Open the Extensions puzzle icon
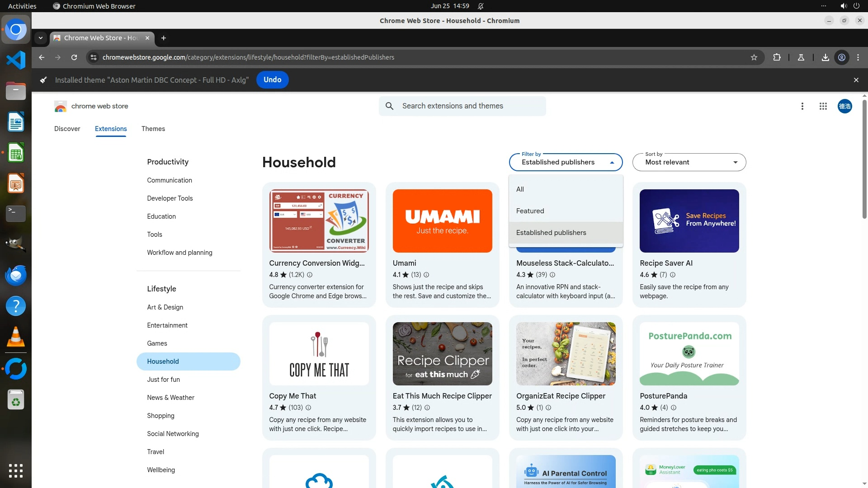868x488 pixels. pyautogui.click(x=777, y=57)
